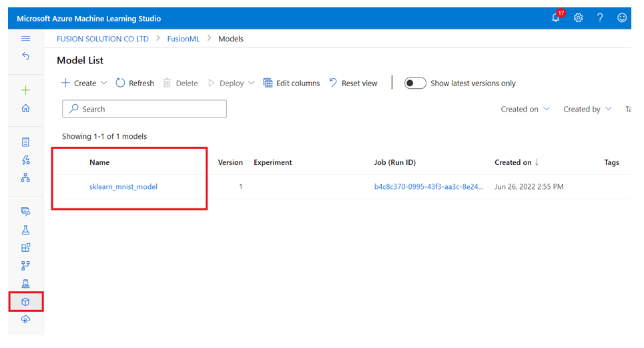Open the Created on filter dropdown

[x=525, y=109]
